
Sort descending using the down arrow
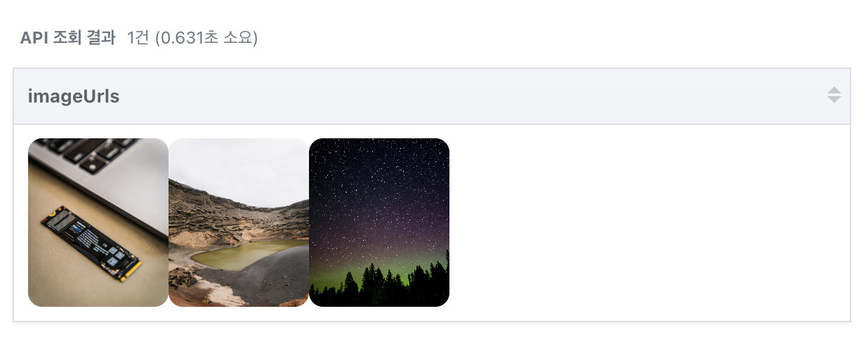tap(834, 100)
